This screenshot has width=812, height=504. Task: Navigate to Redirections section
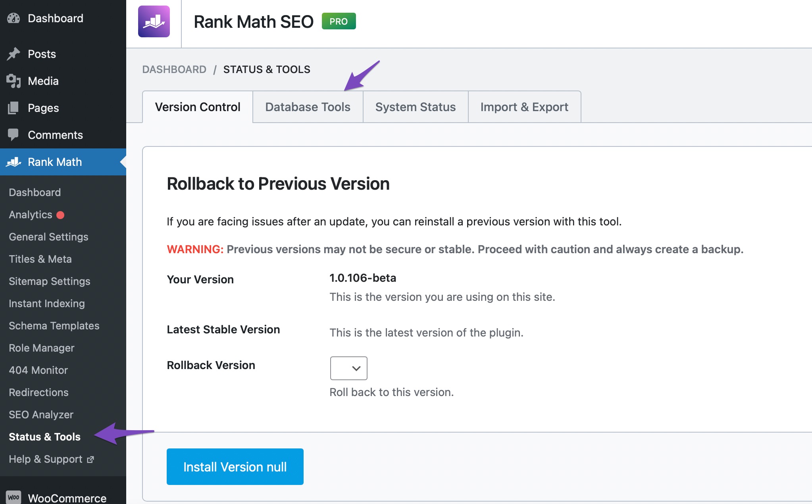point(38,392)
